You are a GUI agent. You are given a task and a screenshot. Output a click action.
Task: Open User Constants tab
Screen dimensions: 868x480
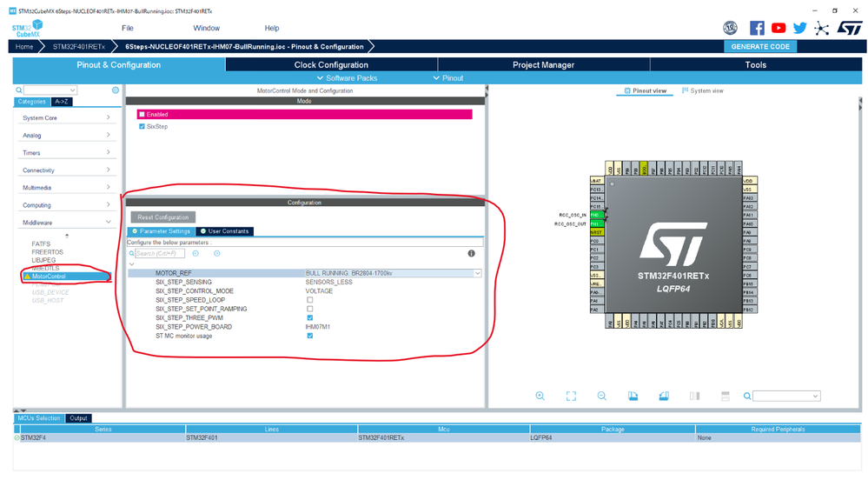(x=225, y=231)
